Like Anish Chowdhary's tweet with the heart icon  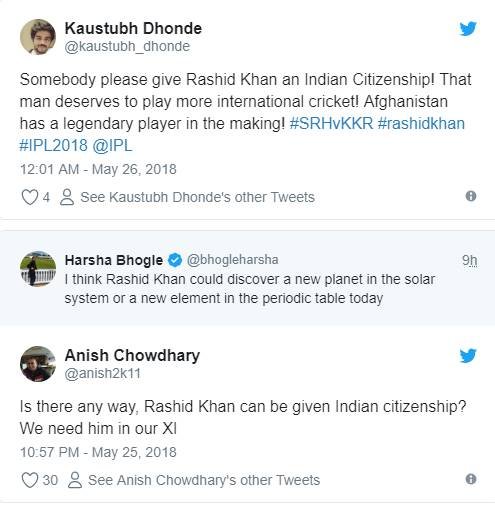click(30, 480)
